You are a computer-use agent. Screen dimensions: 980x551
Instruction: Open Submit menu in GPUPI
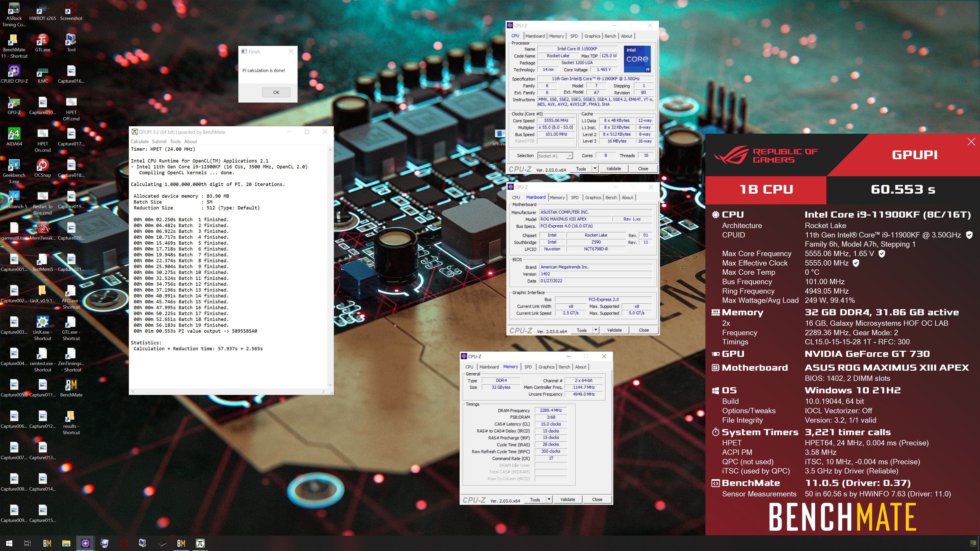click(x=159, y=142)
